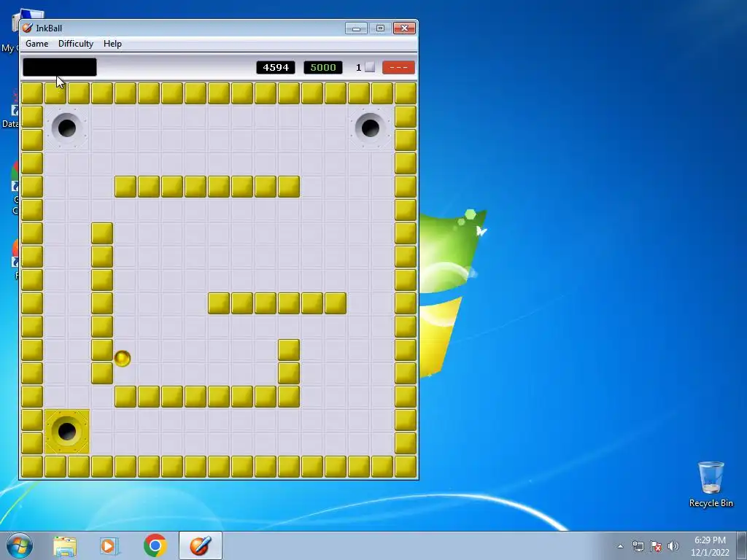Viewport: 747px width, 560px height.
Task: Open the Action Center flag icon
Action: [656, 546]
